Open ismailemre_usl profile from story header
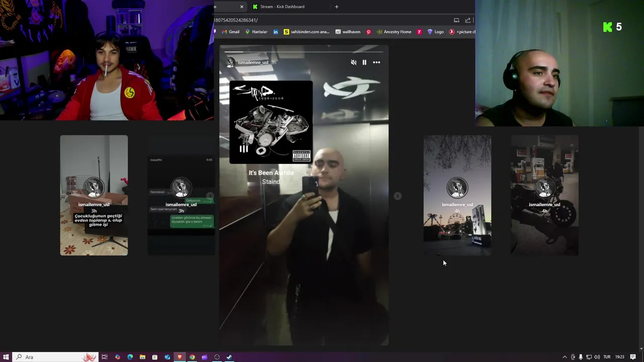This screenshot has height=362, width=644. (253, 62)
